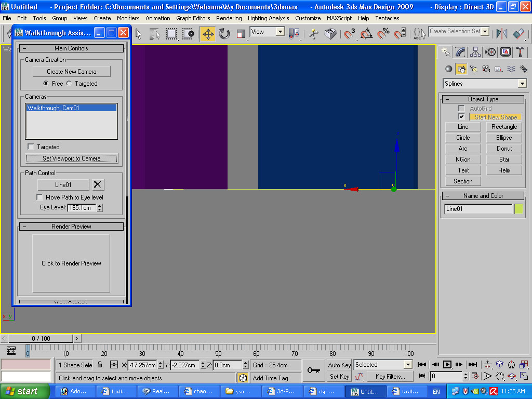Increase the Eye Level spinner
This screenshot has width=532, height=399.
(x=100, y=206)
